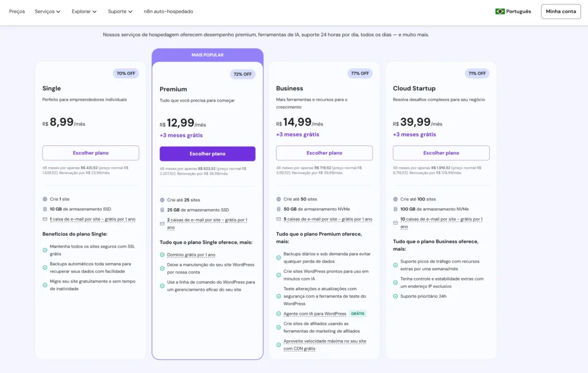This screenshot has height=373, width=588.
Task: Click the Brazil flag language icon
Action: coord(500,11)
